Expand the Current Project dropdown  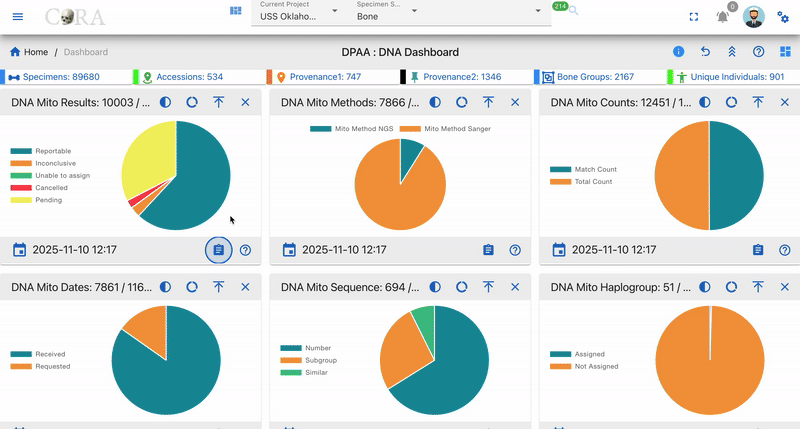point(296,12)
